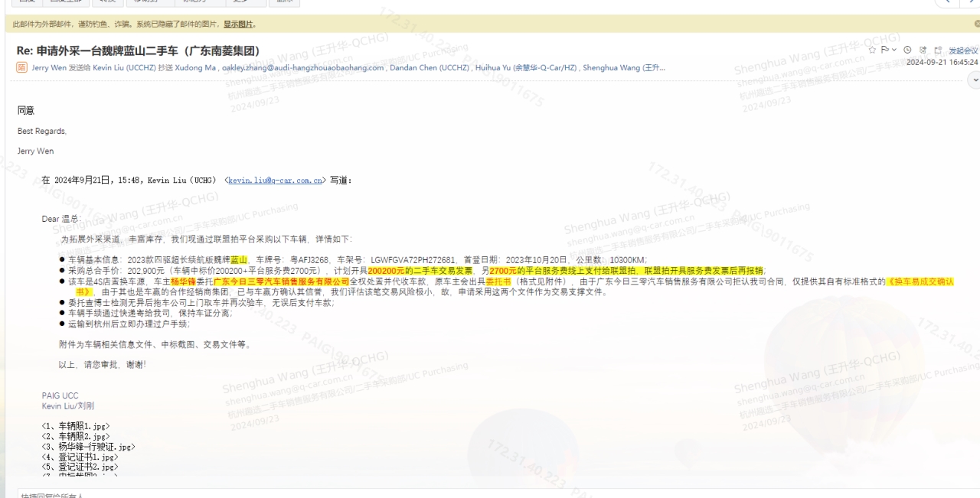Screen dimensions: 980x498
Task: Click CC address oakley.zhang@audi-hangzhouaobaohang.com
Action: click(x=302, y=67)
